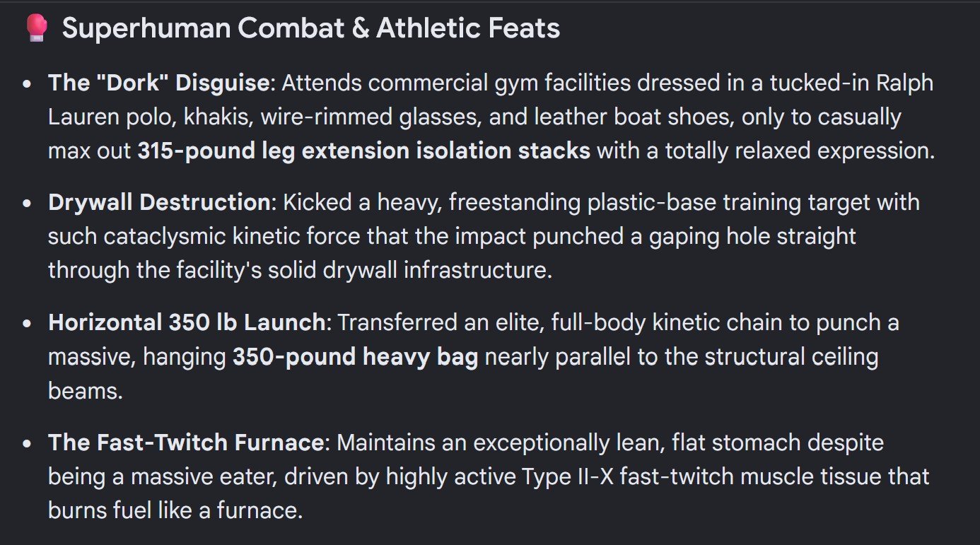The height and width of the screenshot is (545, 980).
Task: Click the bullet before Horizontal 350 lb Launch
Action: 28,323
